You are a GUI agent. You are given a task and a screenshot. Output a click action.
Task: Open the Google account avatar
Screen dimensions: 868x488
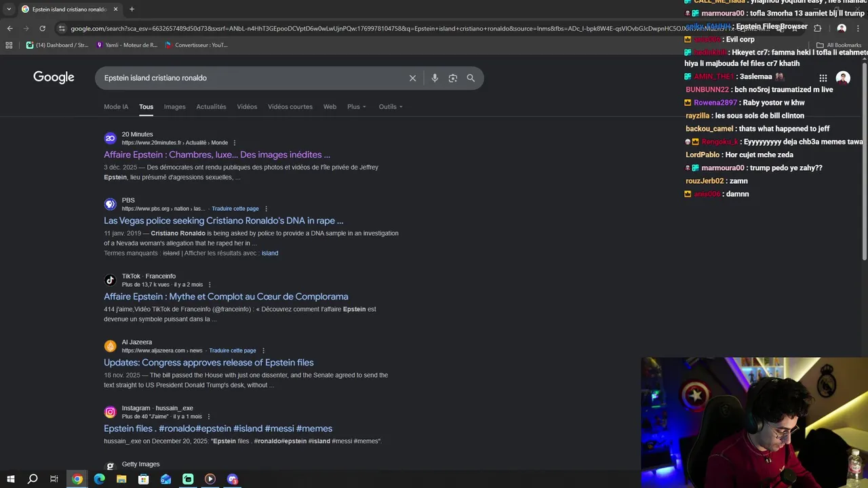pos(843,78)
